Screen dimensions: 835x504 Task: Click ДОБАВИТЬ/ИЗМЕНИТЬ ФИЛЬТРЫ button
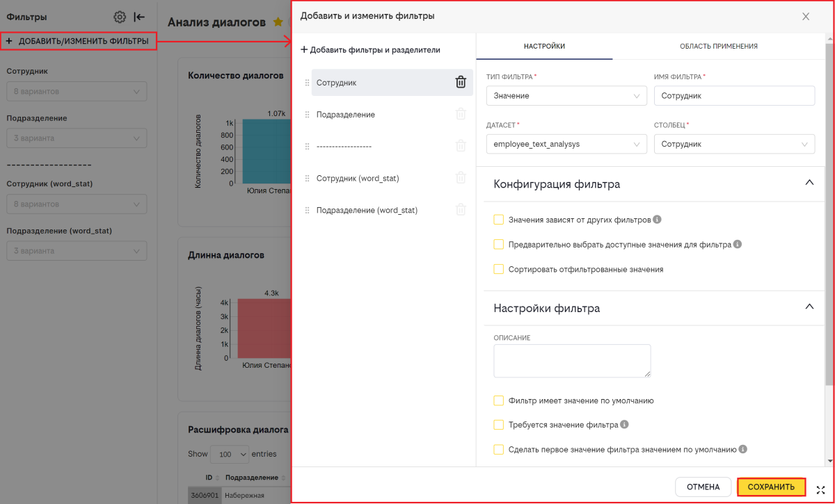(78, 42)
